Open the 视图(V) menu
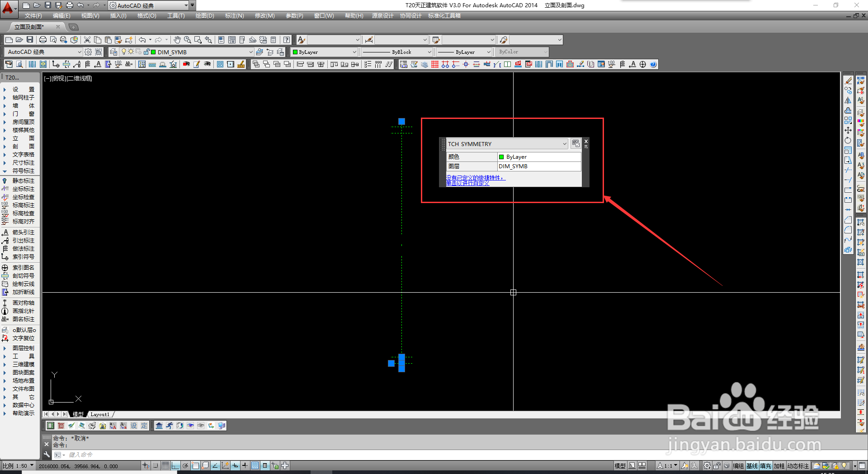Viewport: 868px width, 474px height. tap(90, 16)
